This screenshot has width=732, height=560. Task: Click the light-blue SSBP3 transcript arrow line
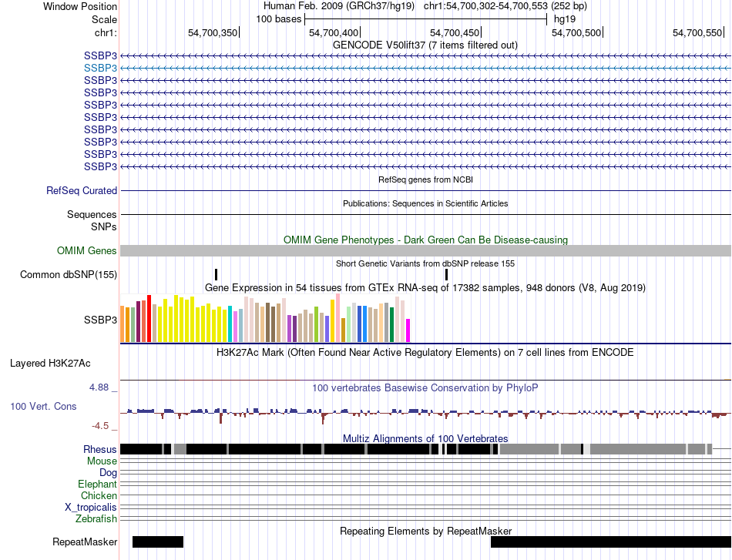click(x=425, y=68)
